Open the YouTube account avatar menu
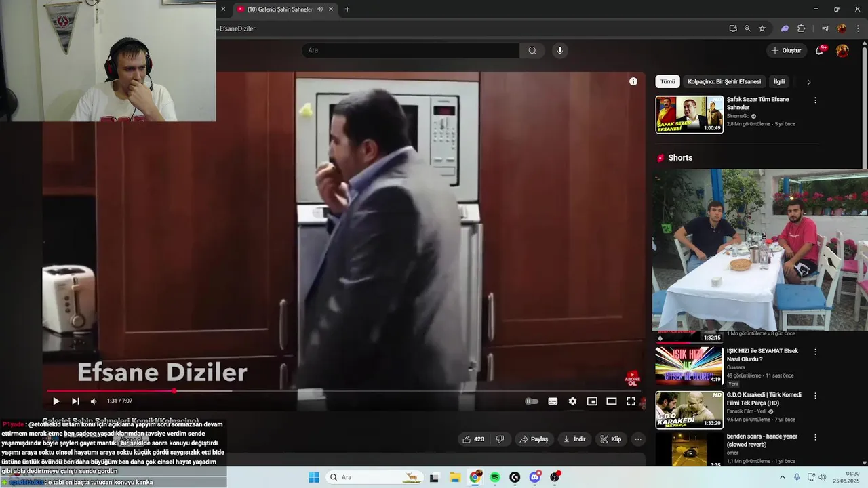868x488 pixels. click(842, 50)
